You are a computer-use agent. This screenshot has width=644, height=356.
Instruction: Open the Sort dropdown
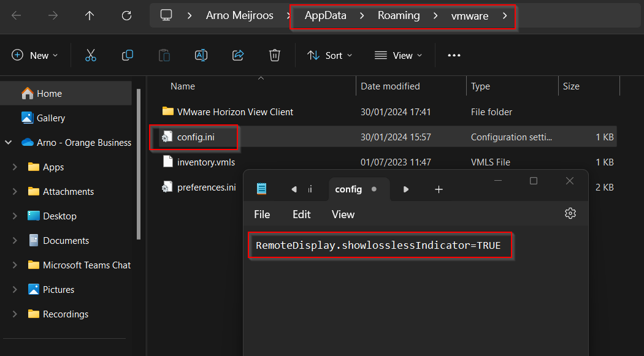329,55
